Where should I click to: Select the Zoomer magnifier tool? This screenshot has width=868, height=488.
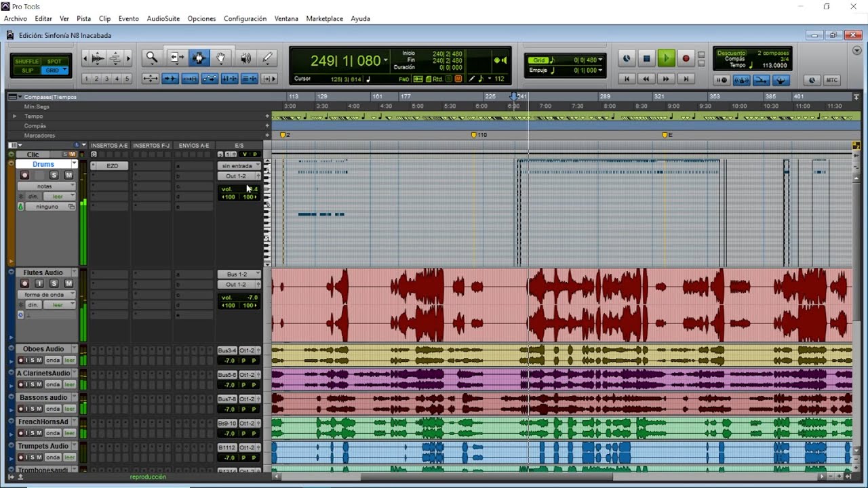[152, 58]
